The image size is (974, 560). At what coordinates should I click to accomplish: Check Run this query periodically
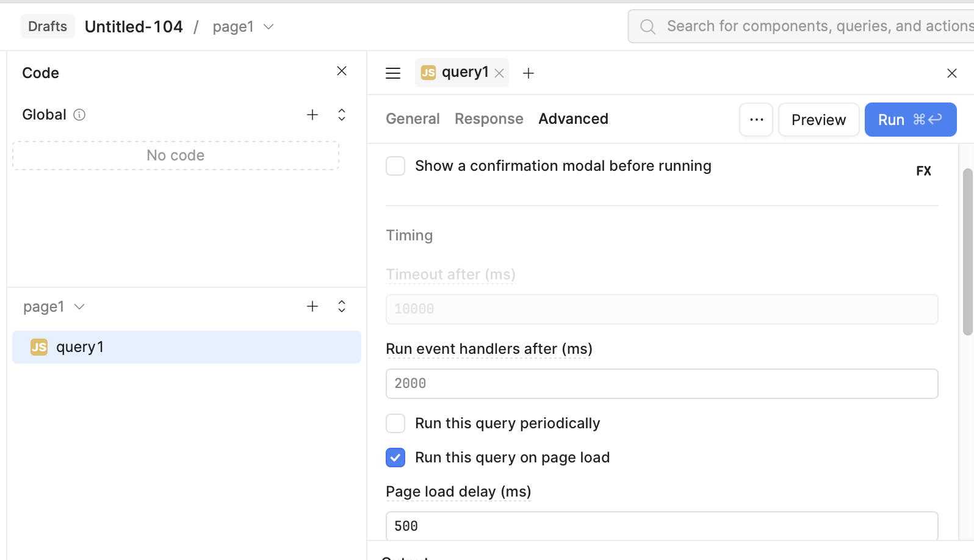click(395, 423)
